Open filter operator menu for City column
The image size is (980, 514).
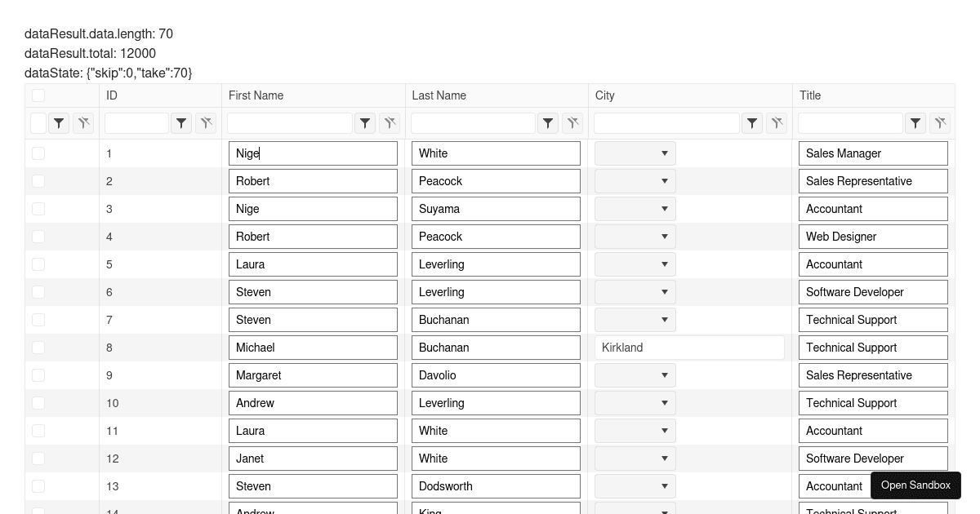[x=752, y=123]
